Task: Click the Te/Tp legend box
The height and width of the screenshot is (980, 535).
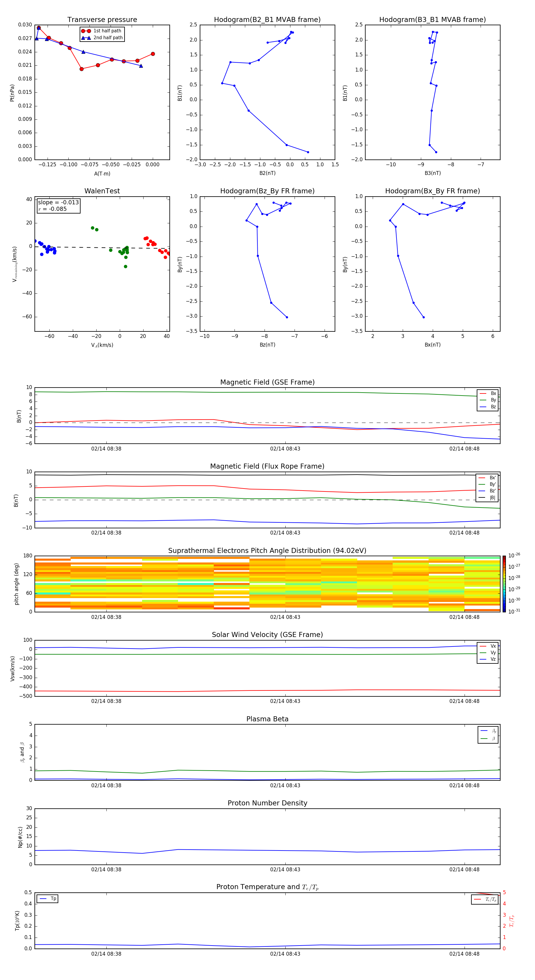Action: coord(485,899)
